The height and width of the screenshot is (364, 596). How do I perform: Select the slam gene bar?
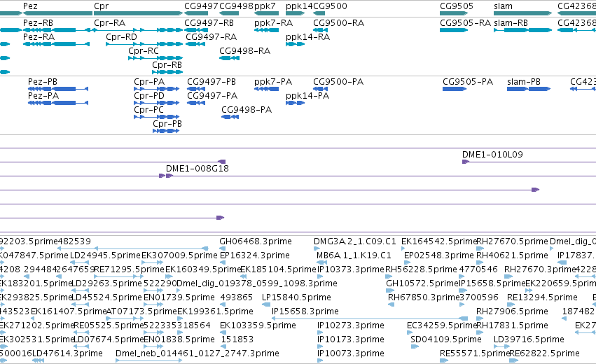point(522,13)
